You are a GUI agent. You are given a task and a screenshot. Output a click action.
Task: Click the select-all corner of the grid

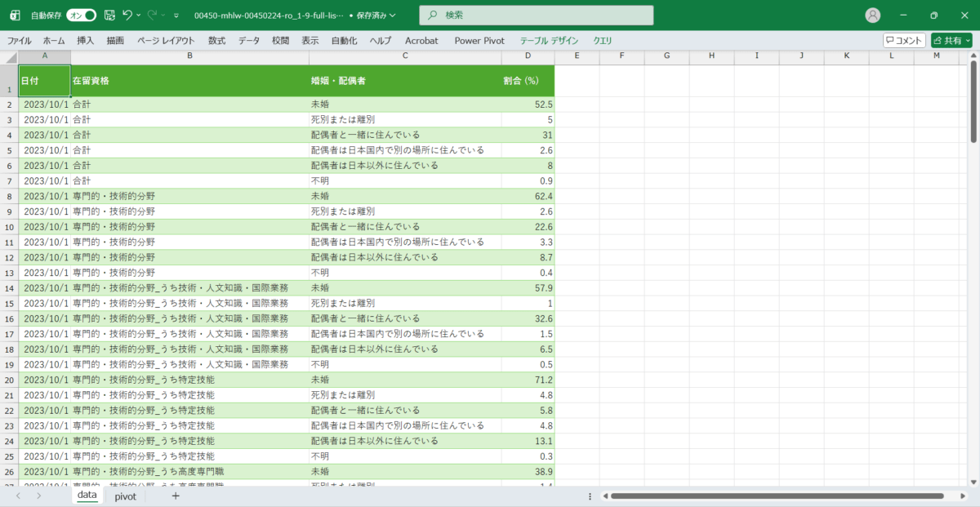pyautogui.click(x=9, y=56)
